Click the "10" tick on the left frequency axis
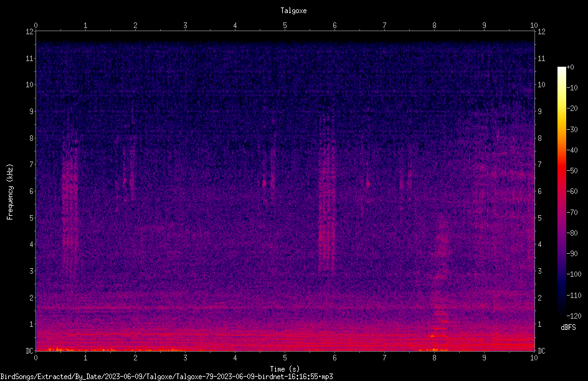This screenshot has height=381, width=588. (x=30, y=84)
